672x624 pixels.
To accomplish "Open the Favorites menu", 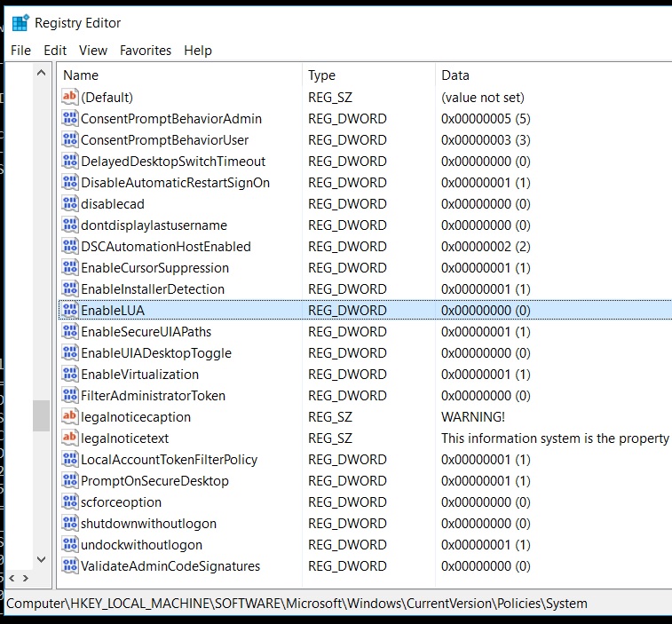I will click(146, 51).
